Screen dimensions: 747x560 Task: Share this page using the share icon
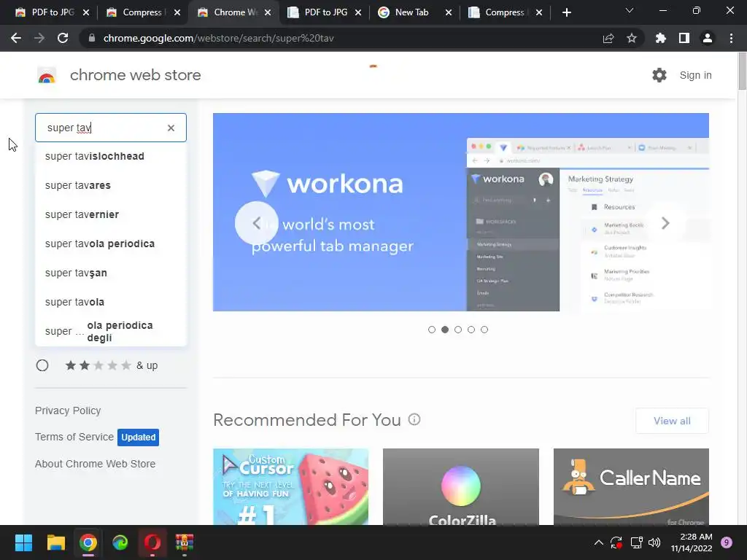(x=608, y=38)
